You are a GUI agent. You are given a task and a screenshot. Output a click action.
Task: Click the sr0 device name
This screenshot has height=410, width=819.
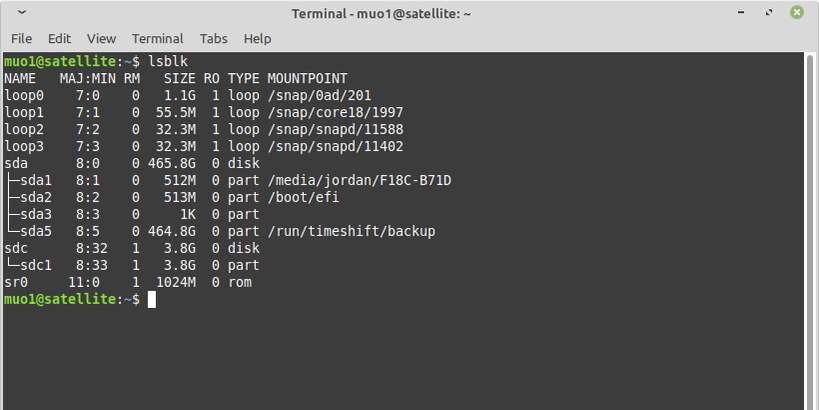[17, 282]
